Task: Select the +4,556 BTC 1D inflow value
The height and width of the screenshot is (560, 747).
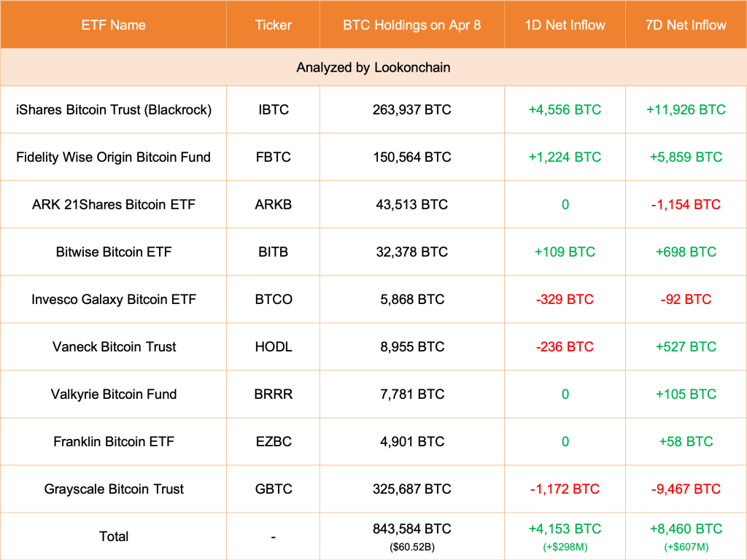Action: click(x=565, y=109)
